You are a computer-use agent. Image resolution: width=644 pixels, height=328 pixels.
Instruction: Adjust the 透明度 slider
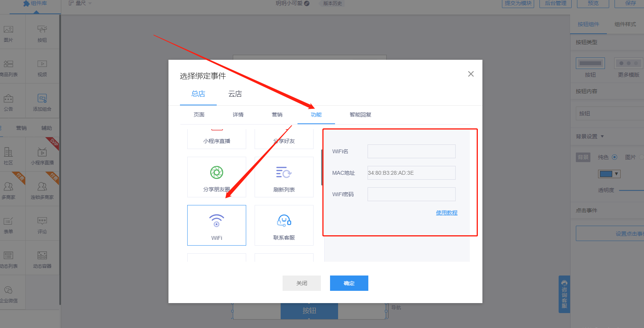(x=631, y=190)
